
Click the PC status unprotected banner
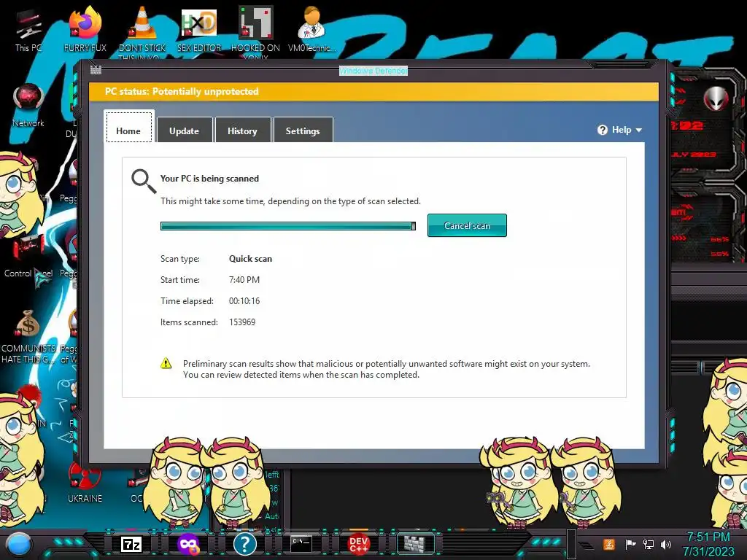(373, 91)
